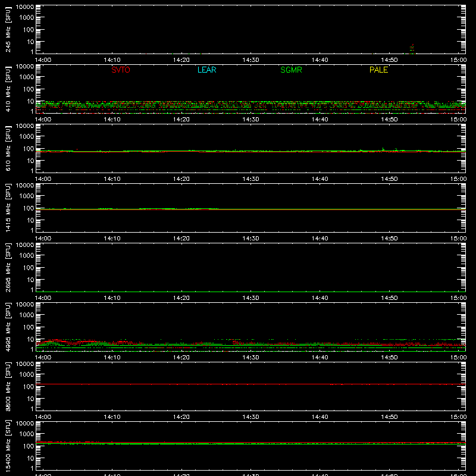The width and height of the screenshot is (476, 476).
Task: Click the 100 tick value of 8800 MHz panel
Action: [x=29, y=387]
